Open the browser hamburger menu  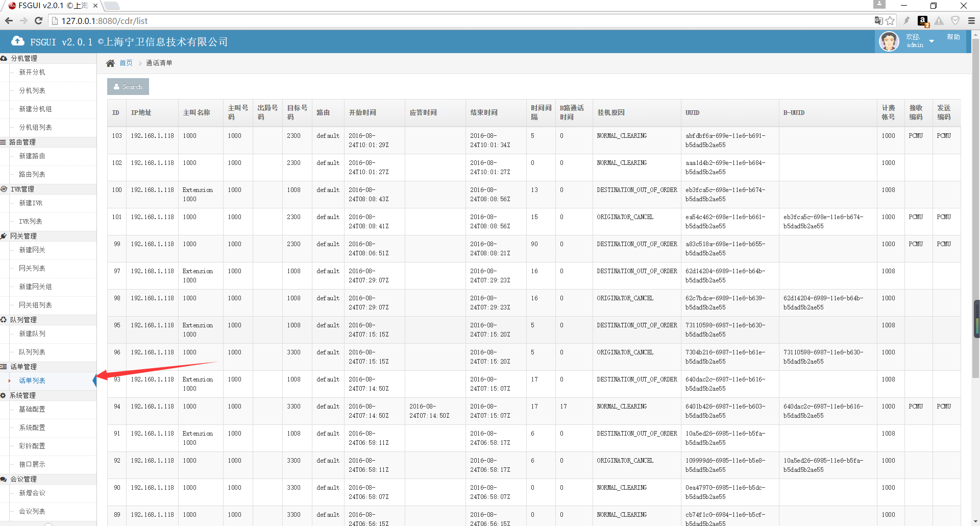tap(971, 21)
